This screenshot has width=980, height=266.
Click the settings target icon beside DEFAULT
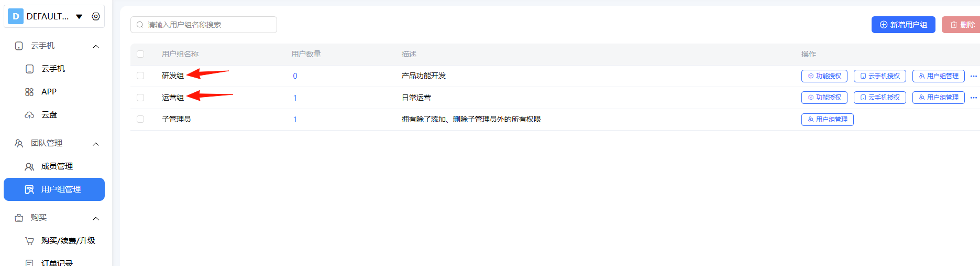(x=96, y=16)
